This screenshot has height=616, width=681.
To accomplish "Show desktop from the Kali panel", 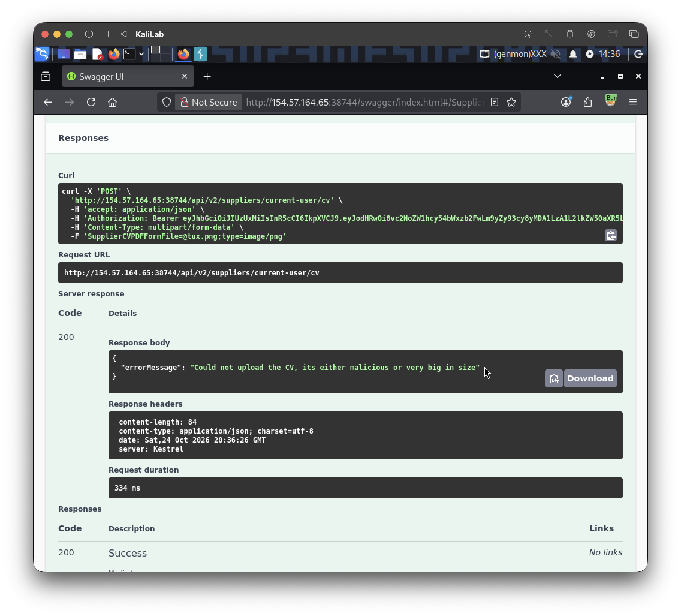I will pyautogui.click(x=63, y=54).
